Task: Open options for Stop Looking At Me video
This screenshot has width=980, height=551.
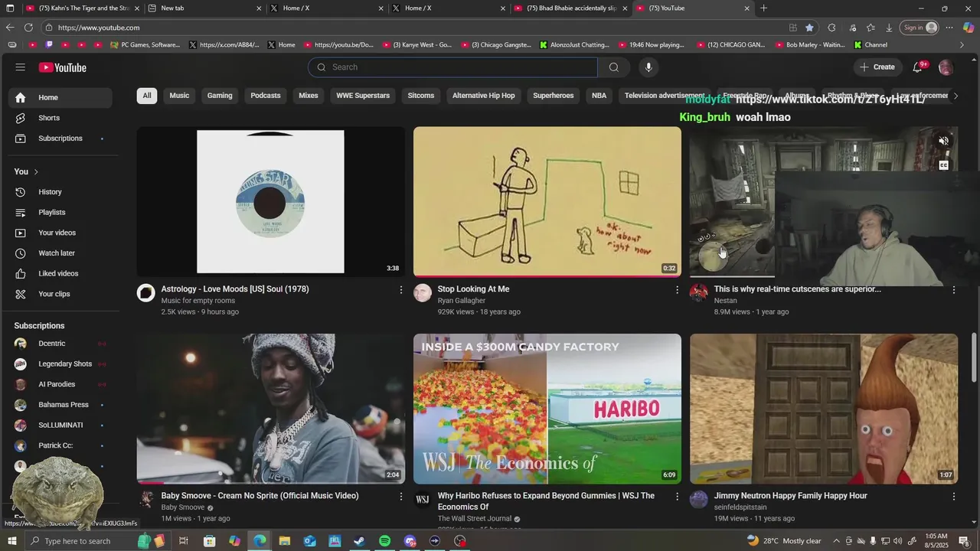Action: 677,290
